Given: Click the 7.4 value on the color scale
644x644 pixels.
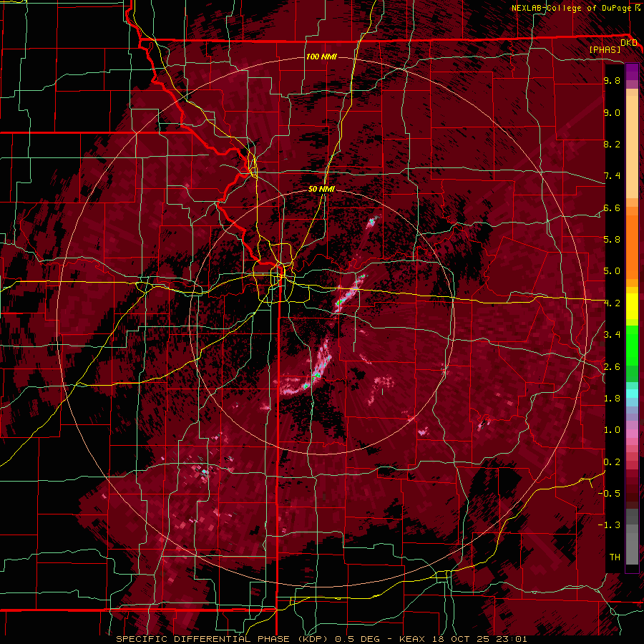Looking at the screenshot, I should (612, 176).
